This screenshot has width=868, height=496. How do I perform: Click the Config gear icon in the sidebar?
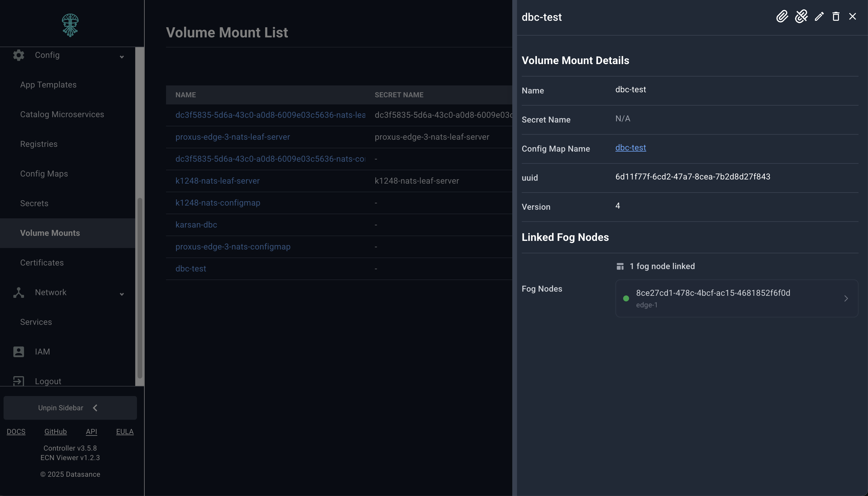coord(18,55)
